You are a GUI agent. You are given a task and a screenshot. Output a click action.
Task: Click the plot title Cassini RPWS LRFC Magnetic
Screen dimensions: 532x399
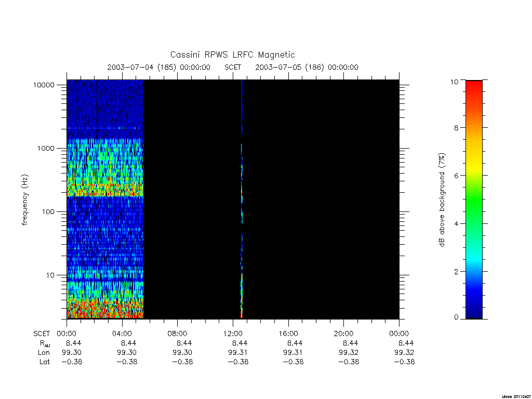(x=232, y=55)
